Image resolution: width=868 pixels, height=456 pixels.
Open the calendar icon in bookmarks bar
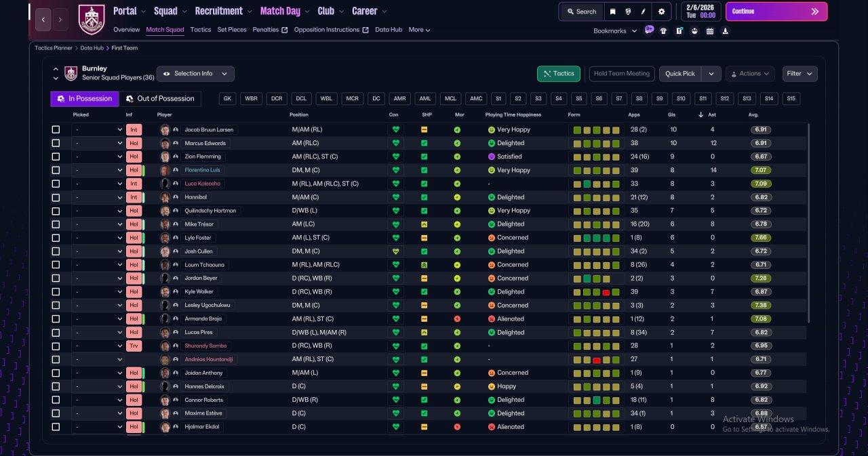click(710, 30)
